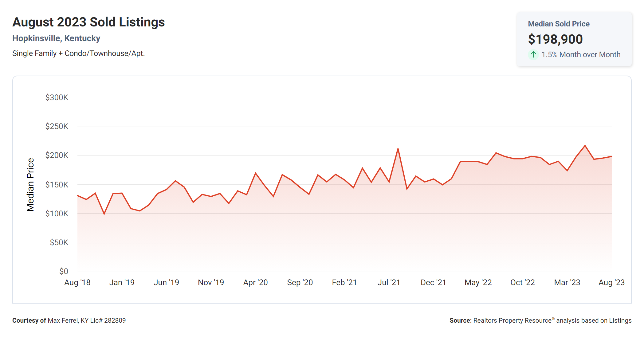Click the Jan '19 x-axis label
This screenshot has width=644, height=338.
click(122, 282)
